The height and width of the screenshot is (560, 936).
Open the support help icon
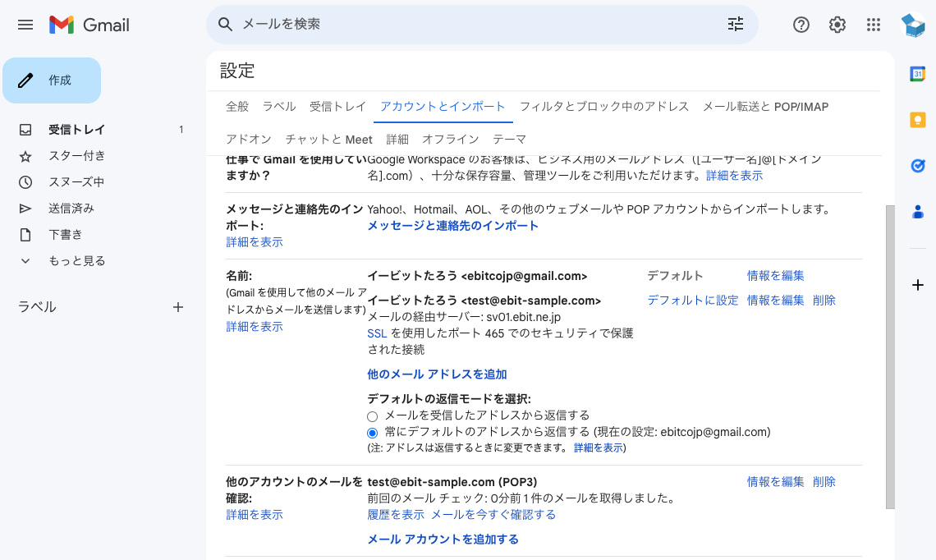[801, 25]
